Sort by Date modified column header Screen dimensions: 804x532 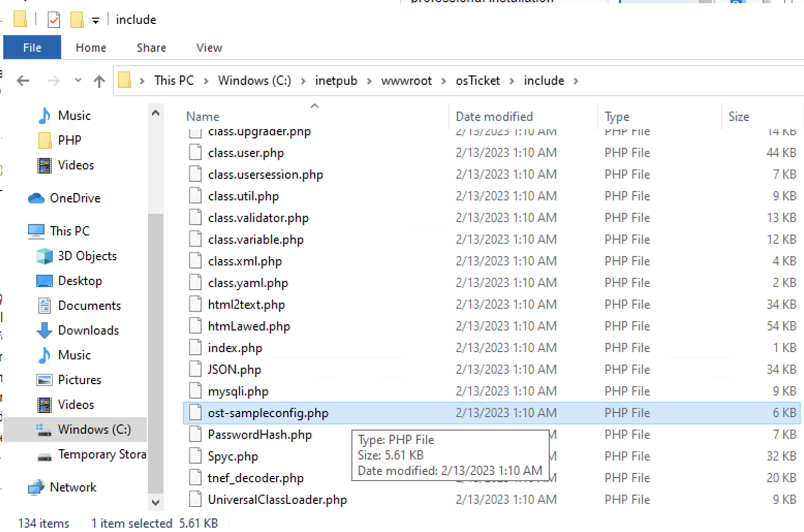click(x=523, y=116)
